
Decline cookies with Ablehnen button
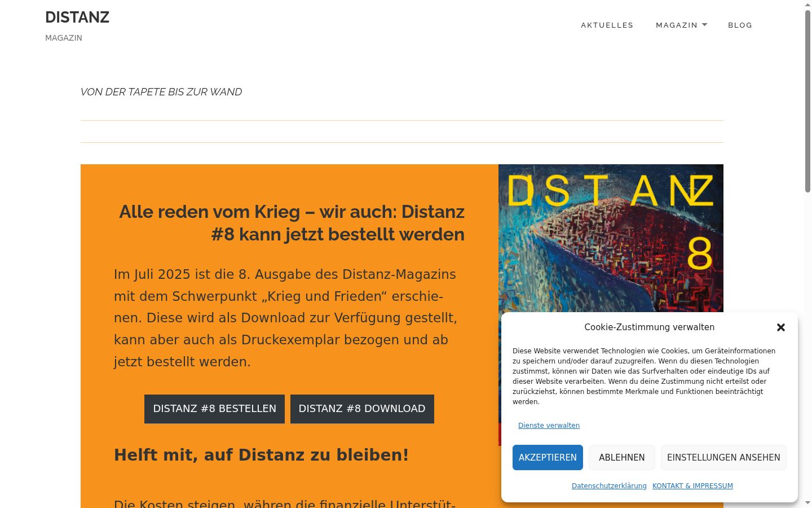click(622, 457)
